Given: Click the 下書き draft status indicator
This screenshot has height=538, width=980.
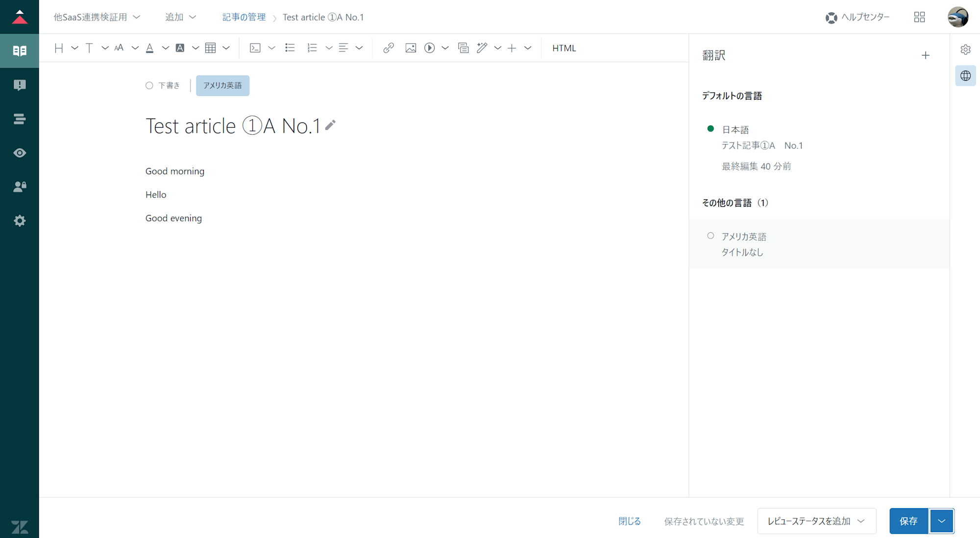Looking at the screenshot, I should 163,85.
